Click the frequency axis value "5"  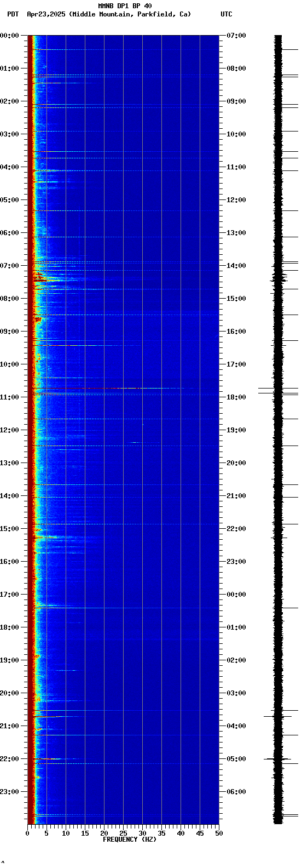click(47, 833)
